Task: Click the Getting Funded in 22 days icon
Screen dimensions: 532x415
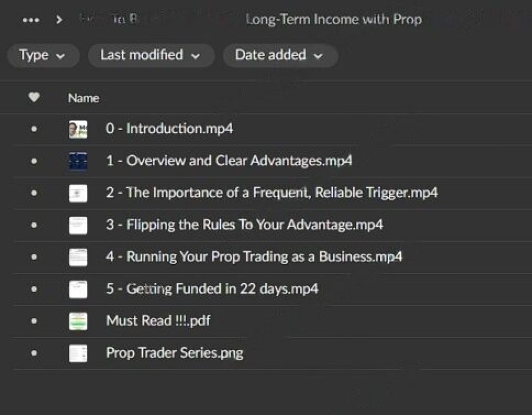Action: (78, 289)
